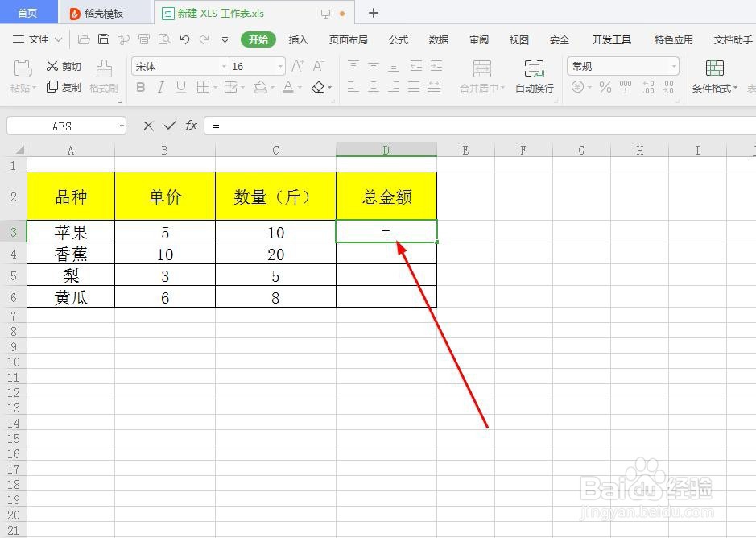Screen dimensions: 756x538
Task: Open the 文件 menu
Action: 39,39
